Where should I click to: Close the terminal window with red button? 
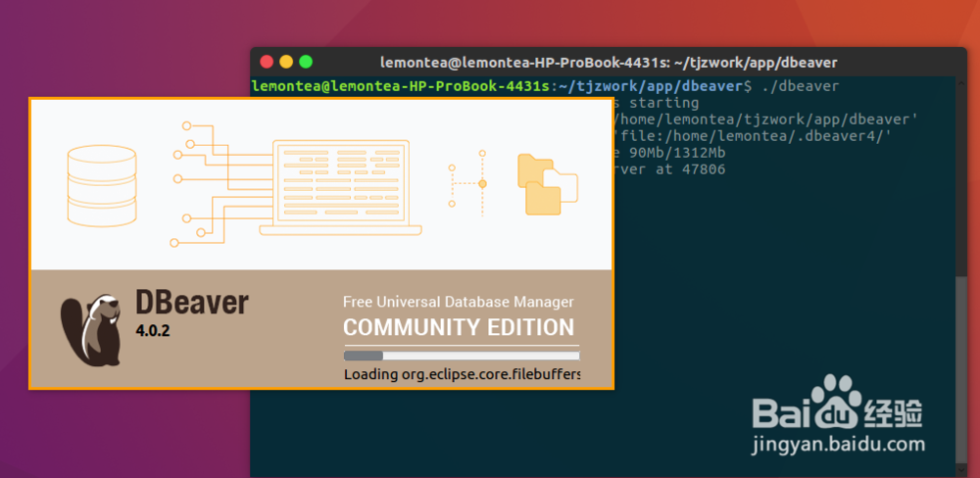[267, 62]
